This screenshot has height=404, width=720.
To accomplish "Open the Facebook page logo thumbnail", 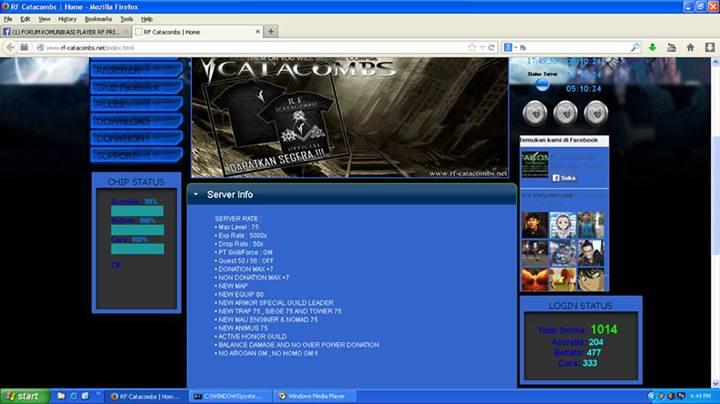I will coord(535,164).
